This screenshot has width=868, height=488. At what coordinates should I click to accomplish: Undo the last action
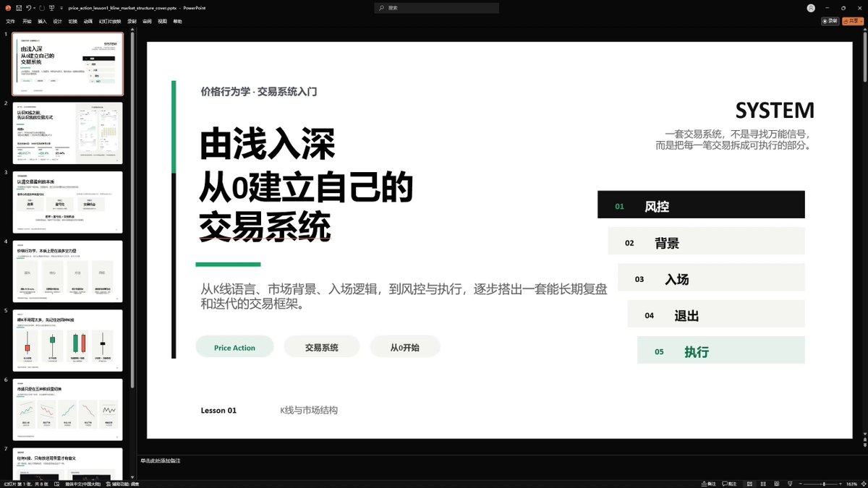tap(28, 8)
